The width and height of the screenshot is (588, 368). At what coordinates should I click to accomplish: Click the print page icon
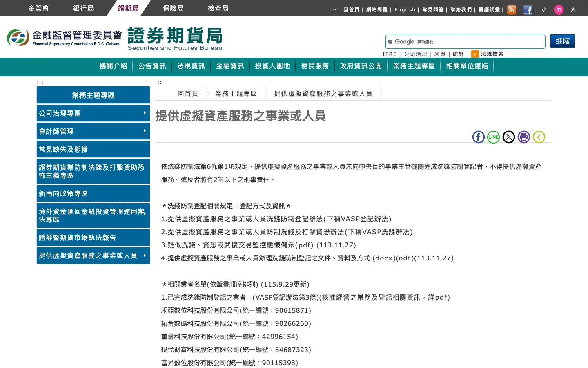[524, 137]
